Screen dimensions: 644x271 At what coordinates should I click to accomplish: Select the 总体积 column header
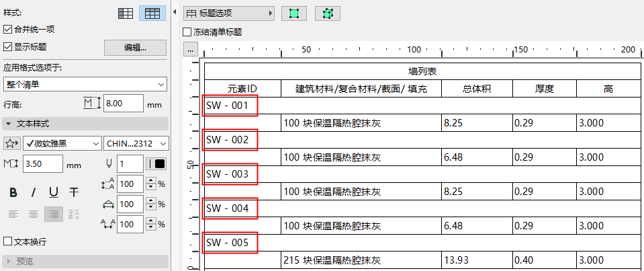tap(477, 89)
